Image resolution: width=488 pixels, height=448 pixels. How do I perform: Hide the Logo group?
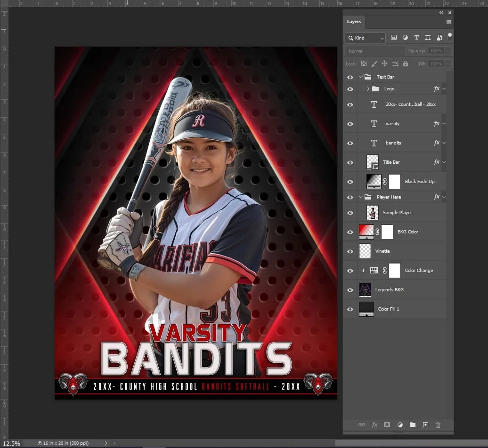click(350, 89)
